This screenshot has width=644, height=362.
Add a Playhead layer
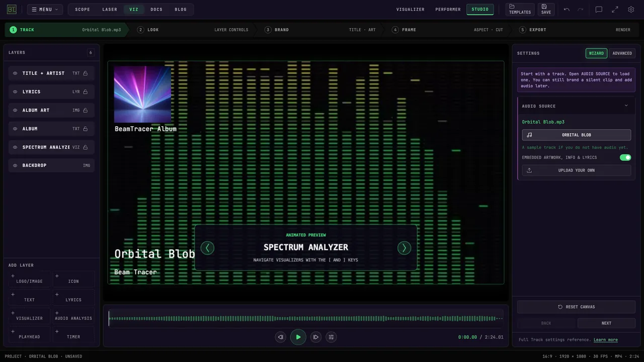click(29, 334)
